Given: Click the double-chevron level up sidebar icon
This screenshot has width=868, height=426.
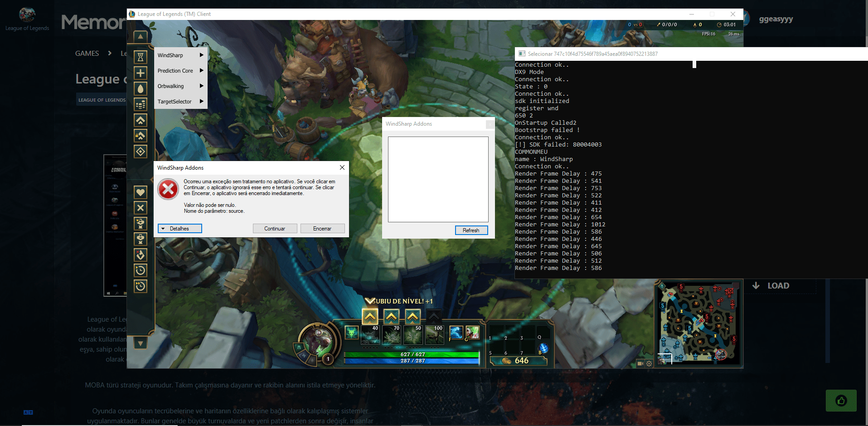Looking at the screenshot, I should 141,120.
